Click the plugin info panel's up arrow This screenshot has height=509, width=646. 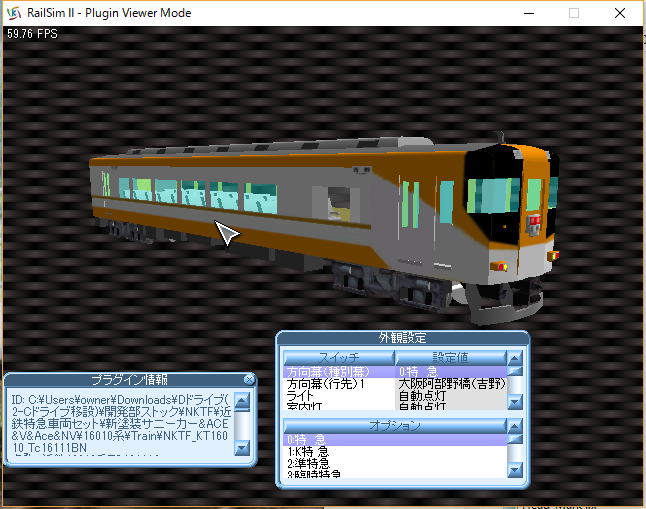coord(242,400)
